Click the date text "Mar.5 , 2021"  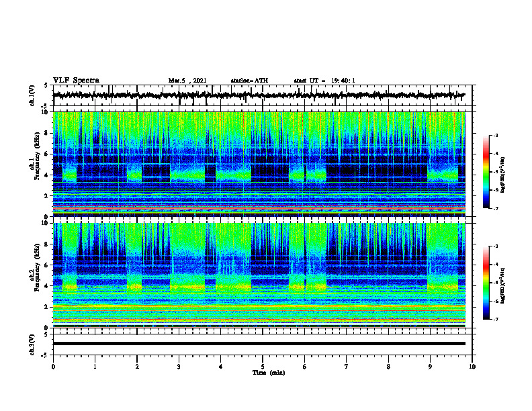tap(187, 81)
